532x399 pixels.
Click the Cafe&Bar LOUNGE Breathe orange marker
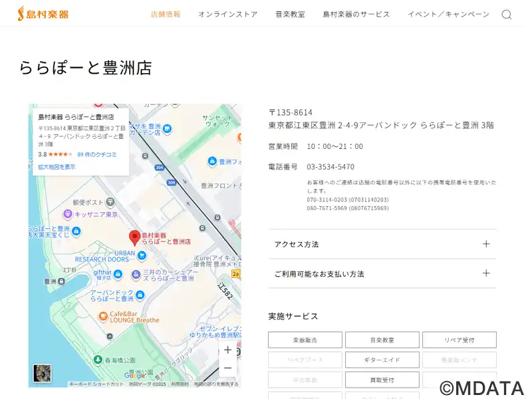[103, 317]
